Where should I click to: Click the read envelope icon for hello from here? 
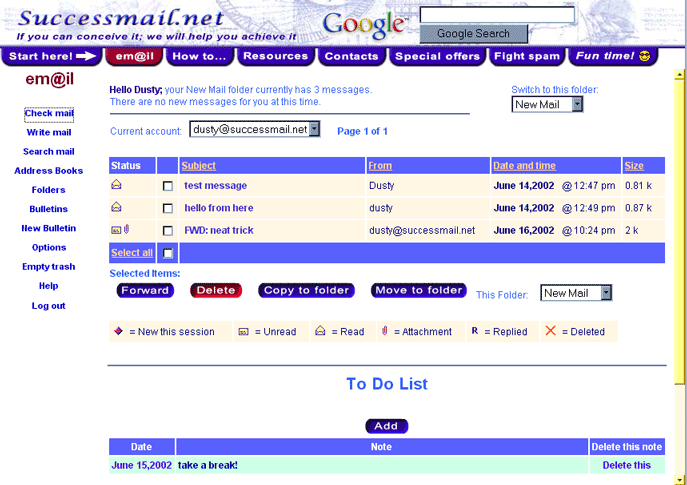pyautogui.click(x=116, y=207)
